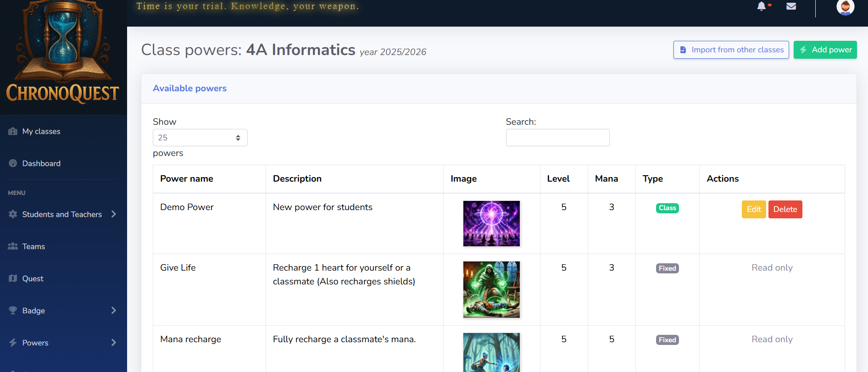This screenshot has height=372, width=868.
Task: Sort table by Power name header
Action: (x=187, y=178)
